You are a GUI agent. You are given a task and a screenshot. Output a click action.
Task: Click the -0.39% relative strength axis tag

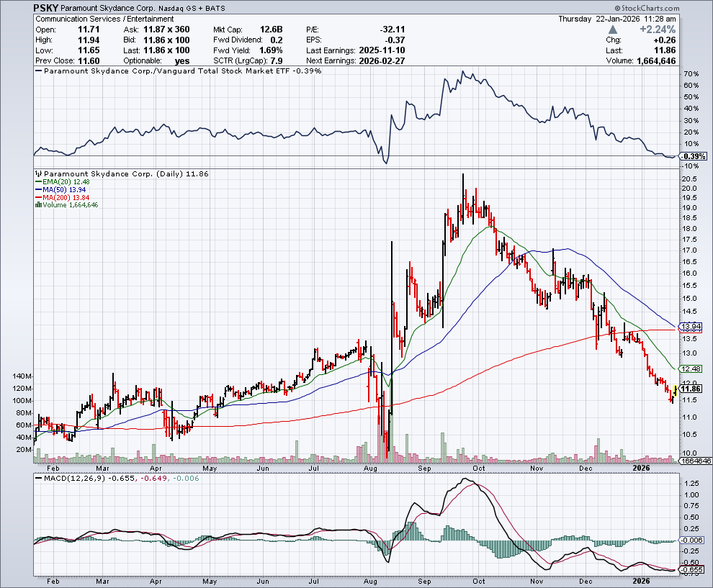(x=691, y=156)
